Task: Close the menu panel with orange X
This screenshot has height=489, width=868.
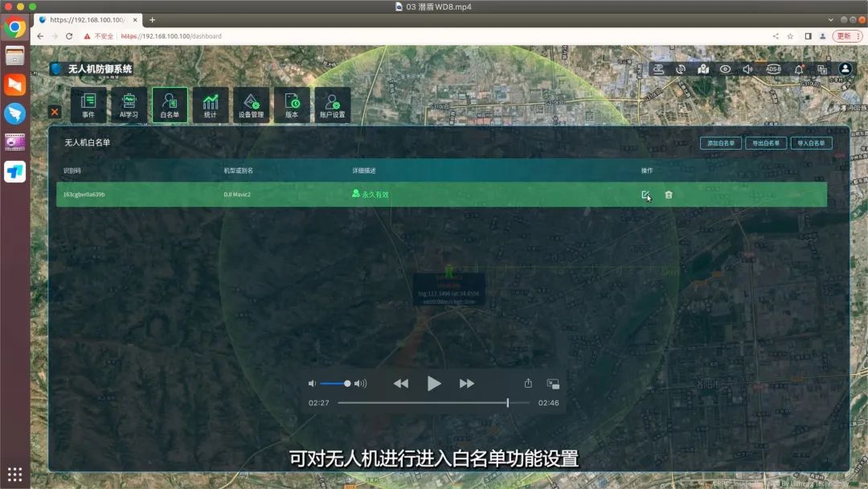Action: pyautogui.click(x=55, y=112)
